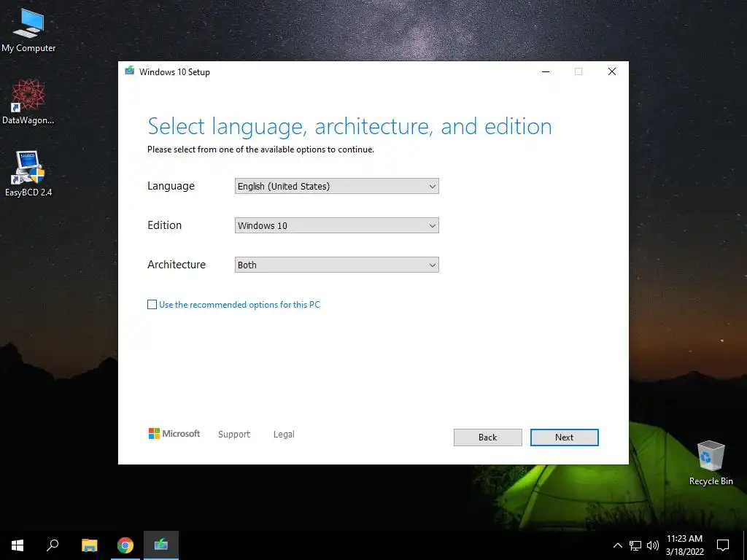Open File Explorer from the taskbar
Screen dimensions: 747x560
click(89, 545)
